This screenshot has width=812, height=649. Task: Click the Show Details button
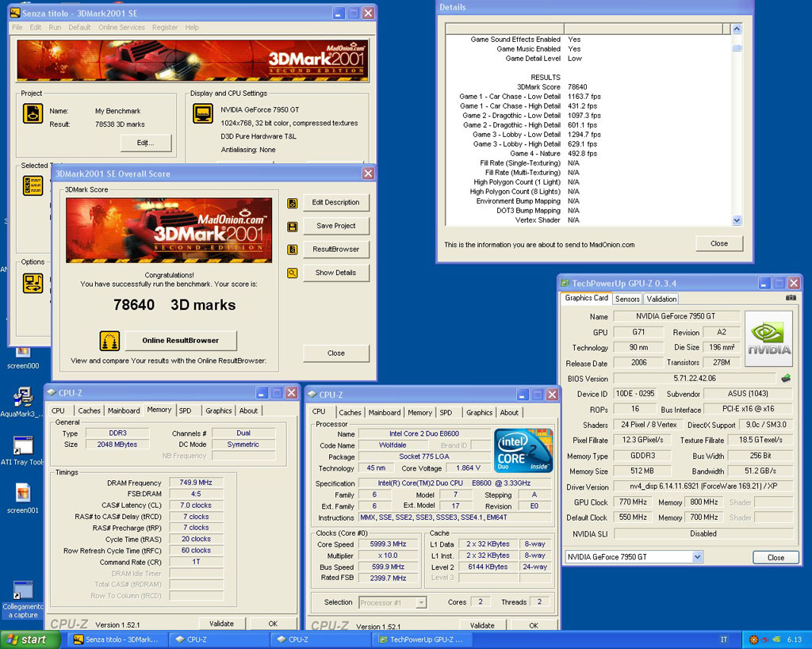point(335,273)
